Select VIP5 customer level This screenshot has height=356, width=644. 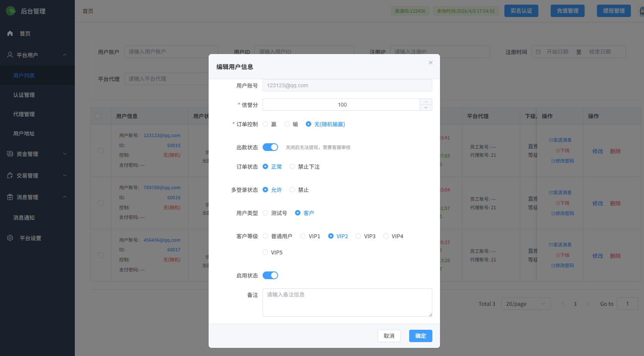click(x=265, y=252)
